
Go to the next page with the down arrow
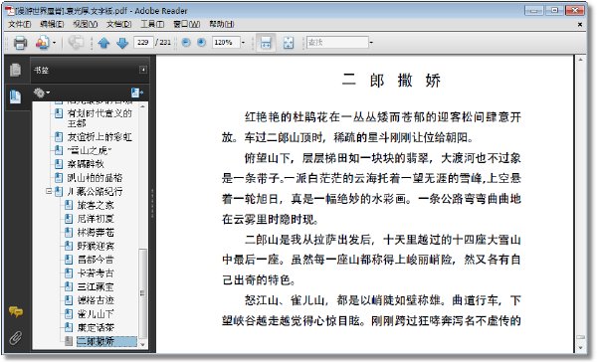pos(122,43)
